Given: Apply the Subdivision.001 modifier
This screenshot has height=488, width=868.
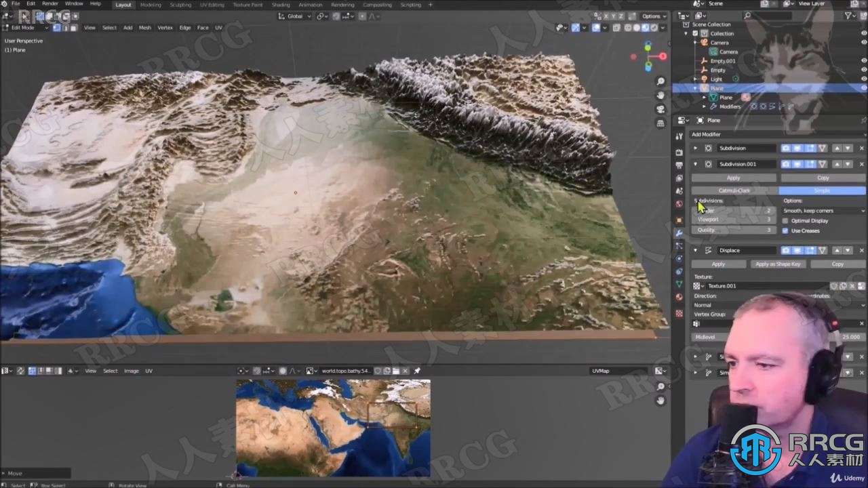Looking at the screenshot, I should pyautogui.click(x=734, y=178).
